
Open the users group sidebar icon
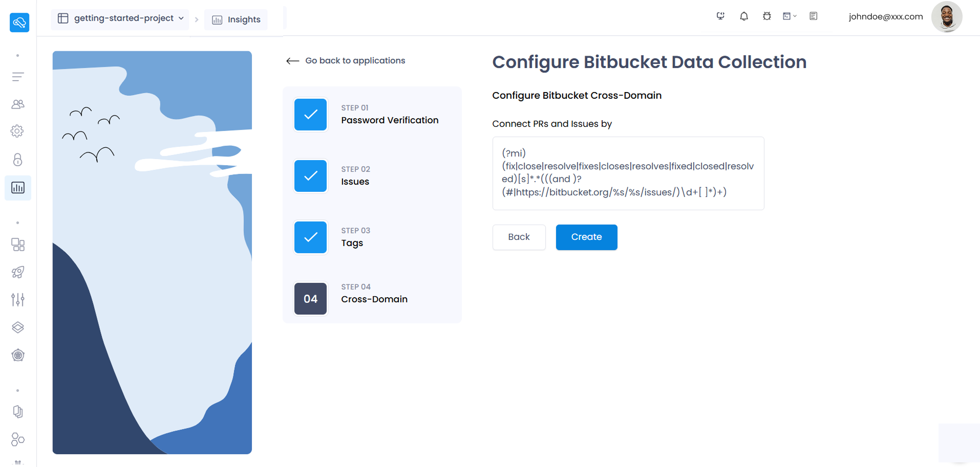click(x=18, y=104)
